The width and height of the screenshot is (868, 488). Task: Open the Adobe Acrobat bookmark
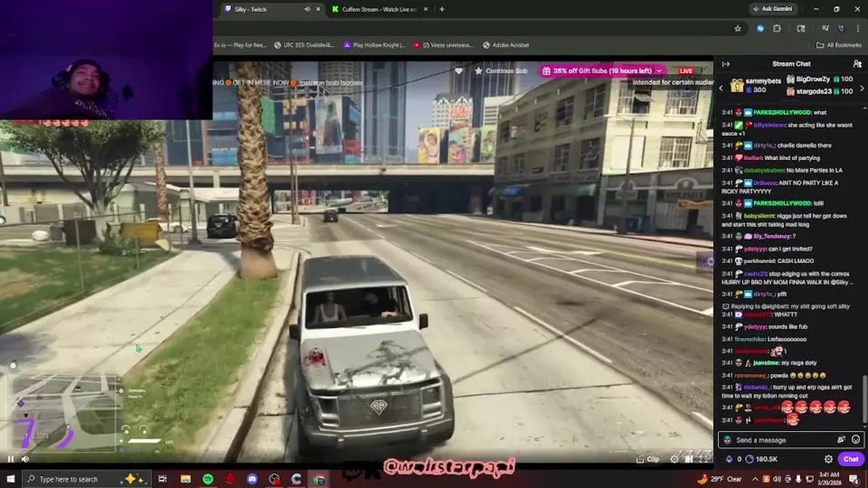click(506, 45)
